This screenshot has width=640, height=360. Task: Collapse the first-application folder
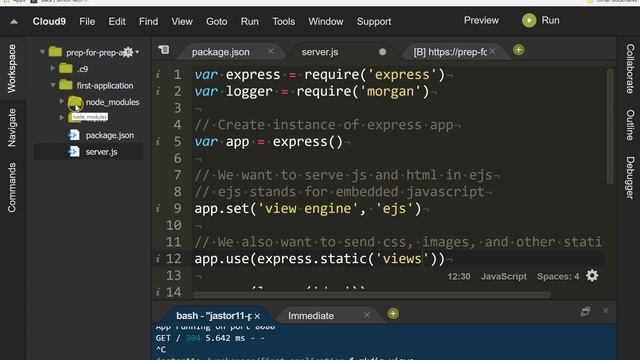(x=53, y=85)
